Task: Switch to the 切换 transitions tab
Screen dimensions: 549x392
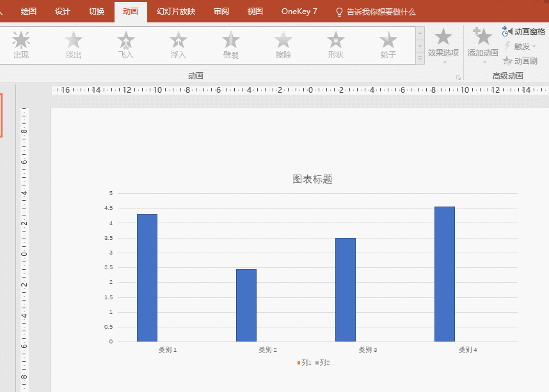Action: pyautogui.click(x=97, y=12)
